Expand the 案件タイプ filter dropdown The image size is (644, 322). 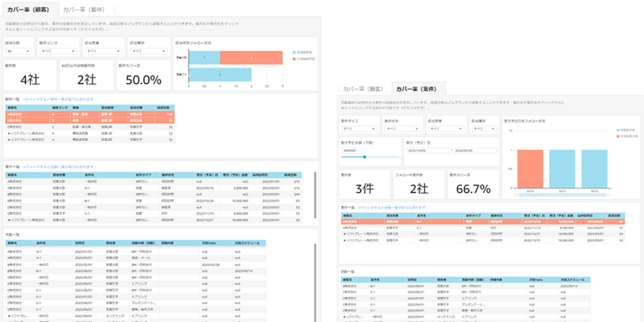359,129
